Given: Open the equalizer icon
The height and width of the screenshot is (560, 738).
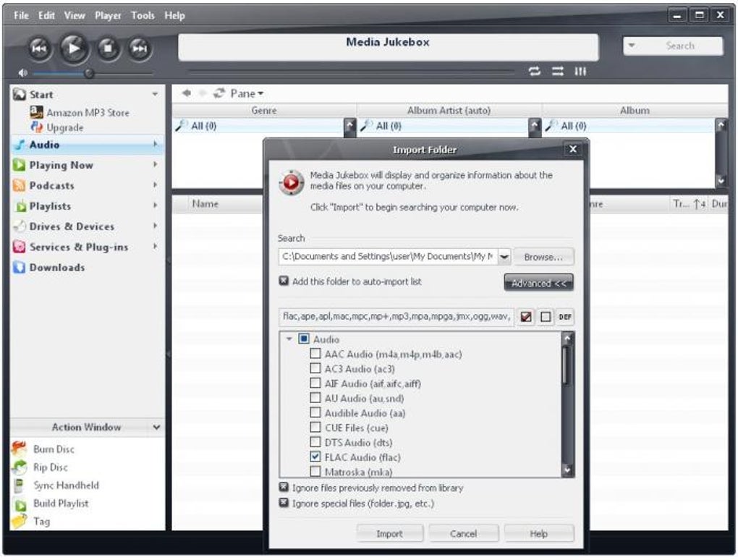Looking at the screenshot, I should [580, 72].
